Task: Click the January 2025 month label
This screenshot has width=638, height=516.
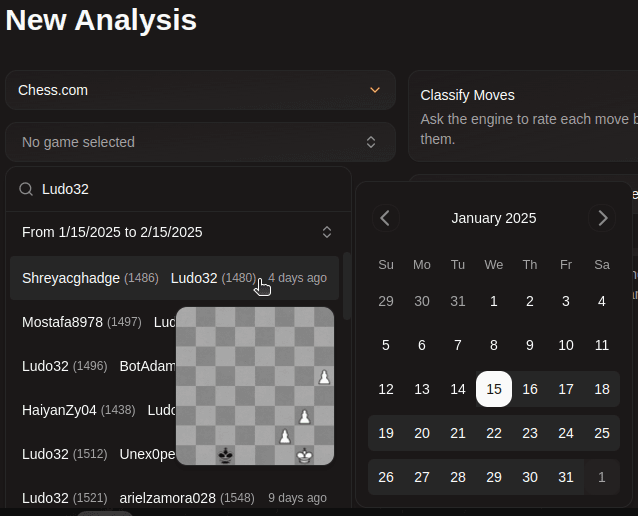Action: click(x=494, y=218)
